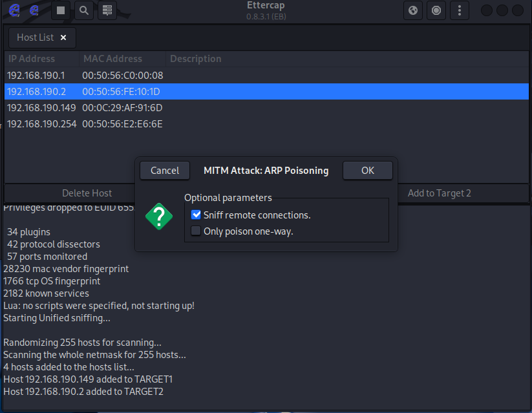This screenshot has height=413, width=532.
Task: Click '28230 mac vendor fingerprint' log line
Action: point(66,269)
